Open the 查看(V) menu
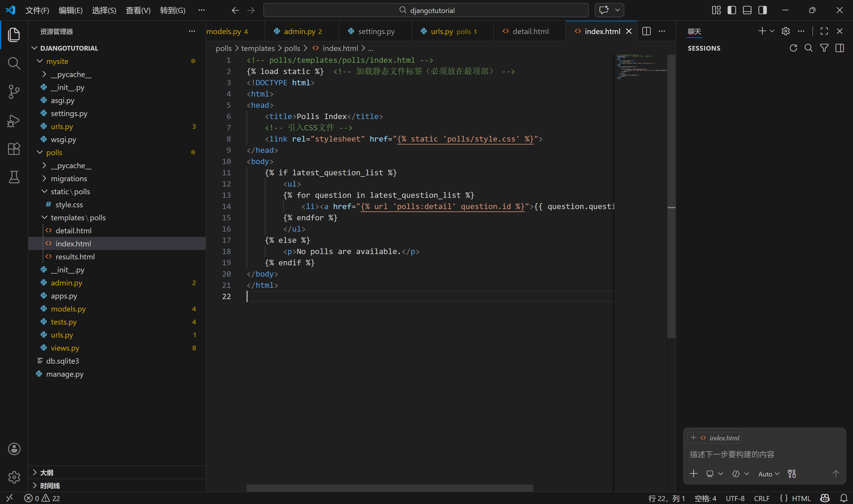853x504 pixels. 138,10
